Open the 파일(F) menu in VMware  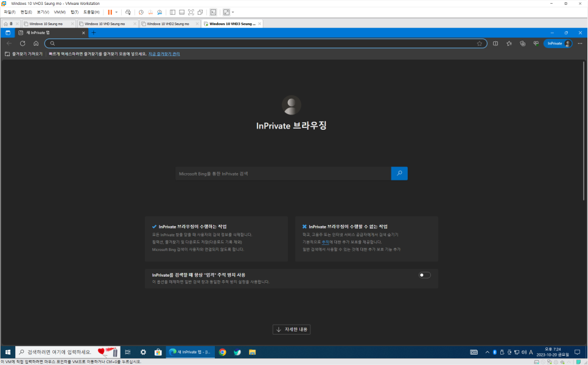tap(10, 12)
